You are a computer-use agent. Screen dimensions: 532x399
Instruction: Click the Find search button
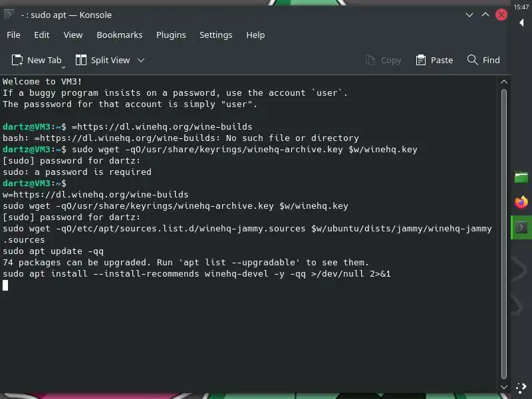coord(483,60)
